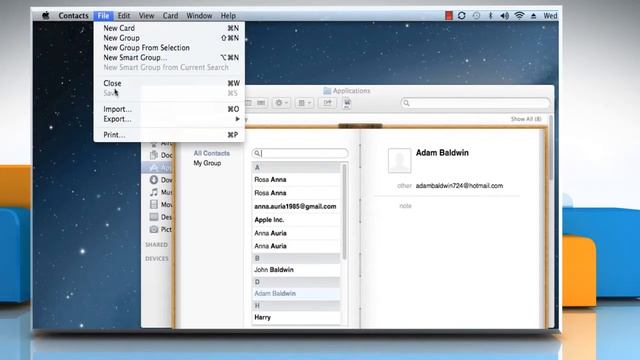
Task: Open Time Machine menu bar icon
Action: (x=476, y=16)
